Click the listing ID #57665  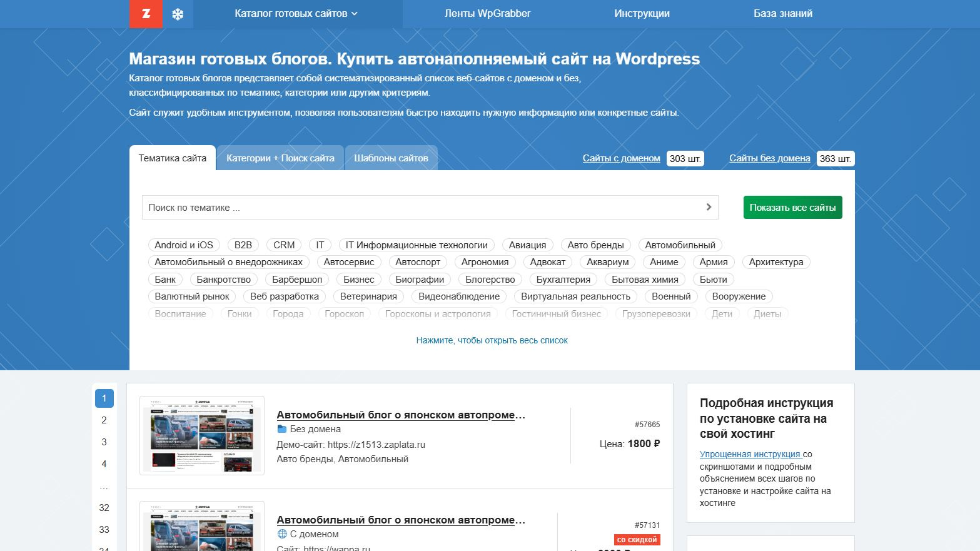647,425
